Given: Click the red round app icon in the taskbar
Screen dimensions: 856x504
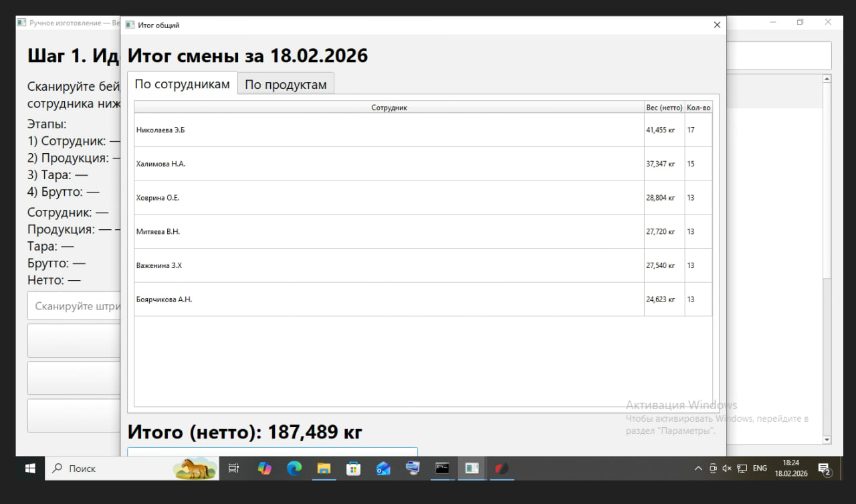Looking at the screenshot, I should pos(502,469).
